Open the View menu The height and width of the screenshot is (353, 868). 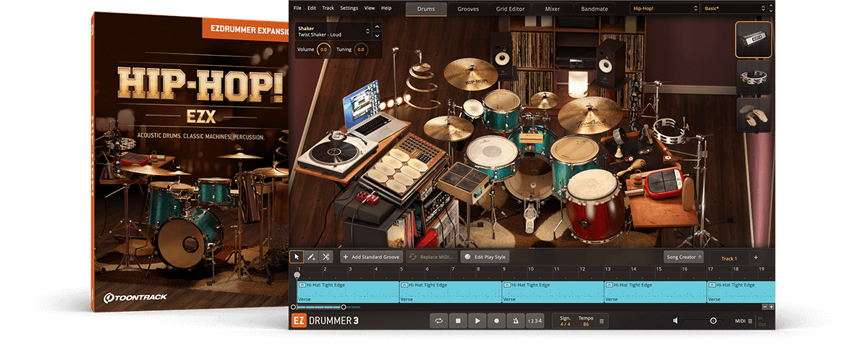(370, 8)
